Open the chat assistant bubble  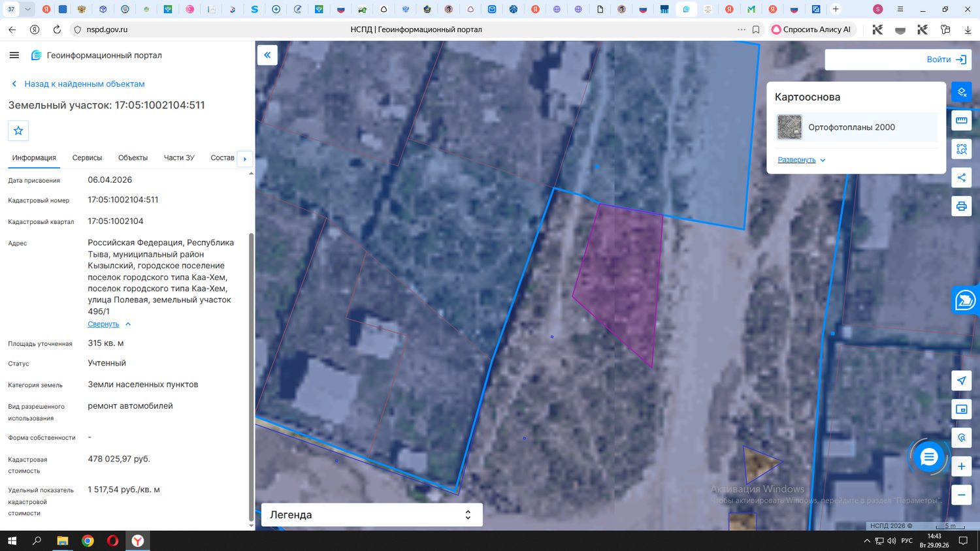point(928,457)
